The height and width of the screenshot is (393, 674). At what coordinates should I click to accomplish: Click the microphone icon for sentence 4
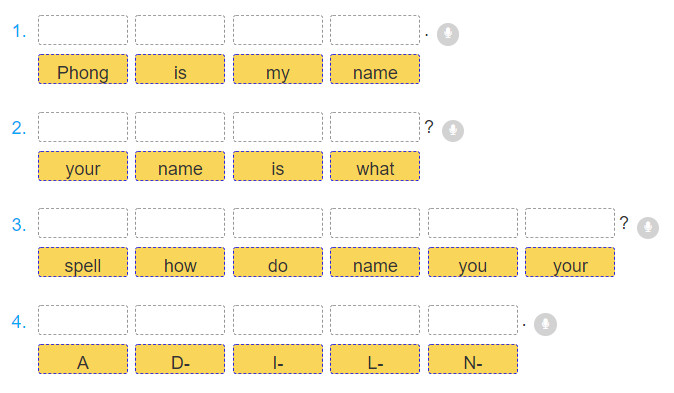[545, 324]
